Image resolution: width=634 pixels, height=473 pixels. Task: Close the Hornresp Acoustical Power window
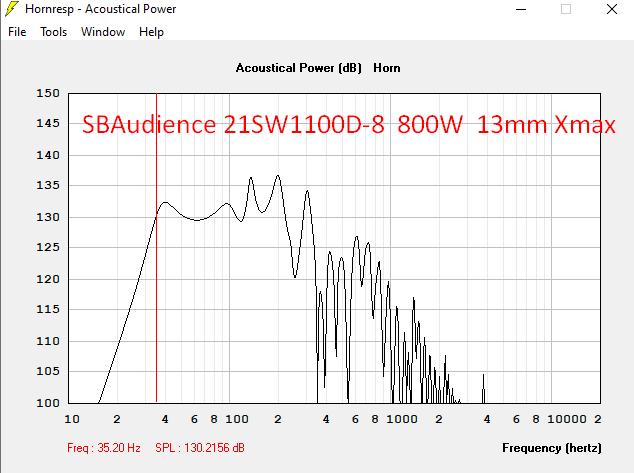(x=612, y=9)
